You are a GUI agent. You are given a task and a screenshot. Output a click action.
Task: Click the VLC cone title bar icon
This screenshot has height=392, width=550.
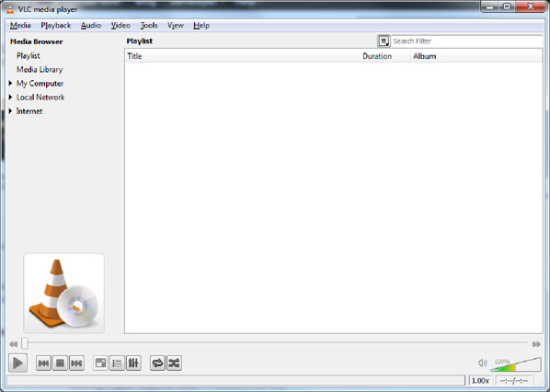coord(10,9)
